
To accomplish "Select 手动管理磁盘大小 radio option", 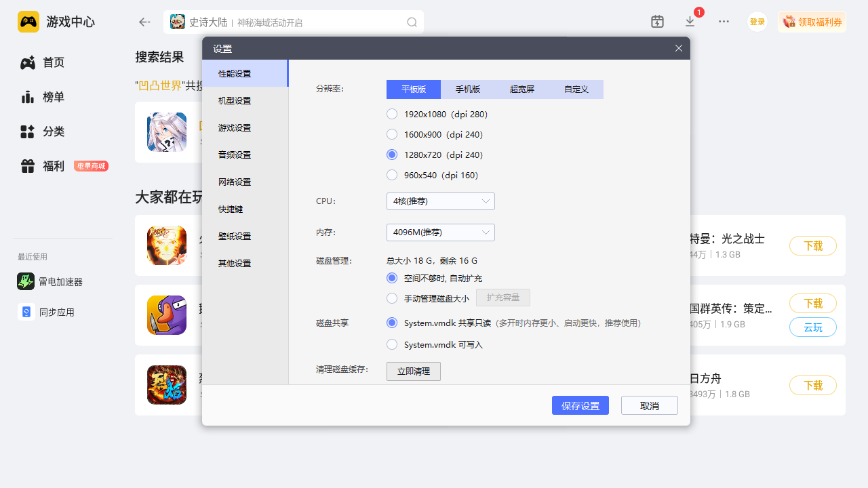I will pos(392,298).
